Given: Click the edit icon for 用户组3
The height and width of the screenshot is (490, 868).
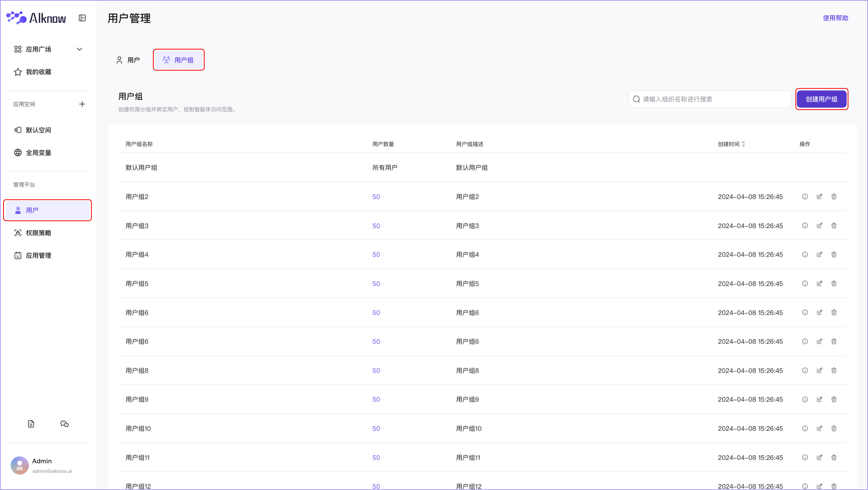Looking at the screenshot, I should coord(819,225).
